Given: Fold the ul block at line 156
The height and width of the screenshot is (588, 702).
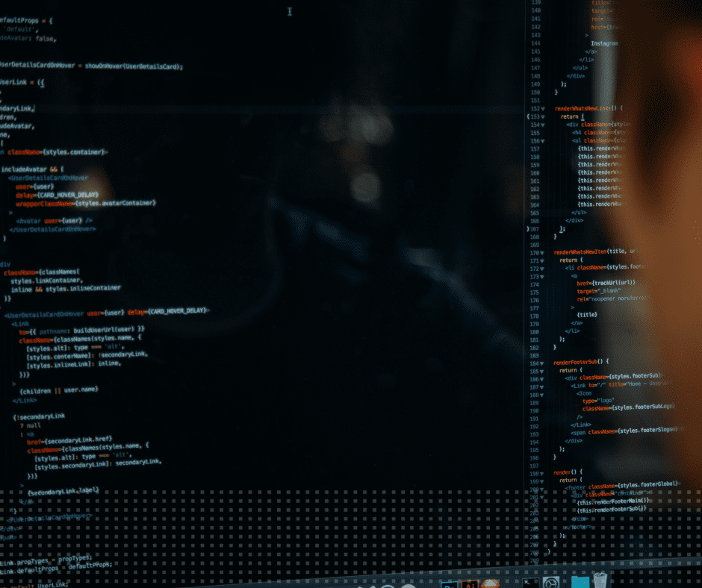Looking at the screenshot, I should [543, 141].
